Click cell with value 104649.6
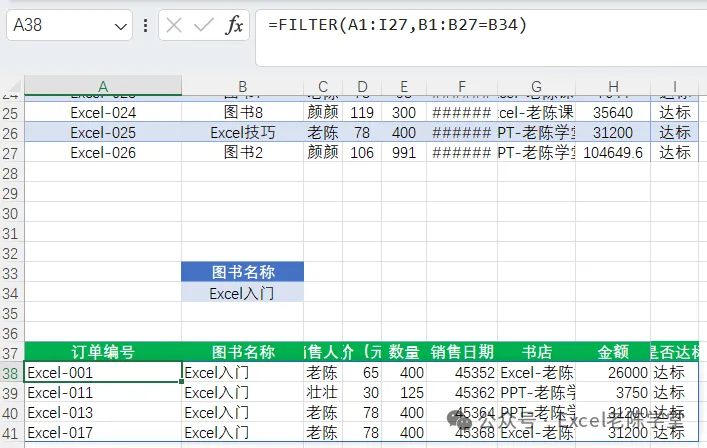 (x=613, y=152)
